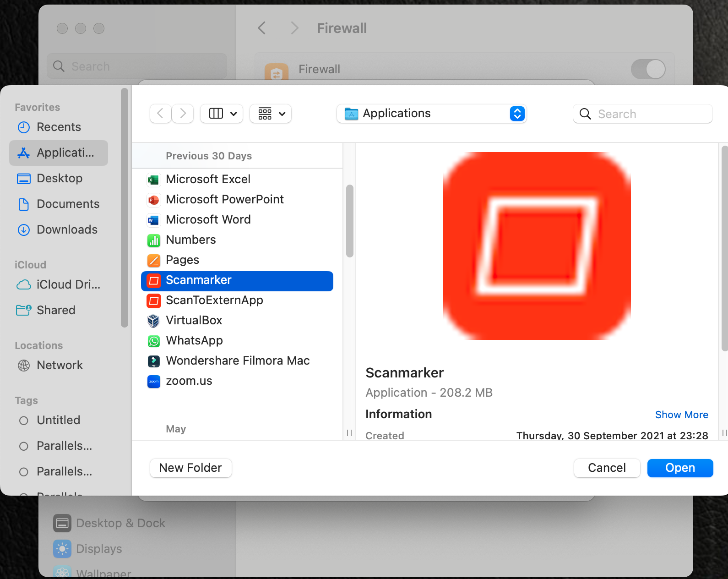The image size is (728, 579).
Task: Click the iCloud Drive cloud icon
Action: click(23, 285)
